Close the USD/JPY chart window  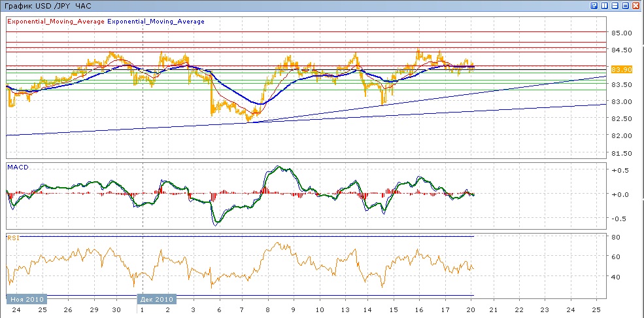[636, 5]
